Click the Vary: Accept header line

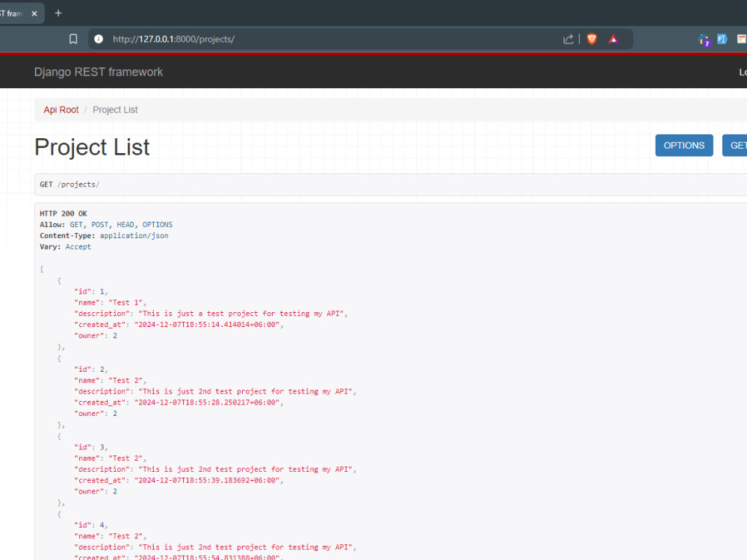tap(65, 246)
